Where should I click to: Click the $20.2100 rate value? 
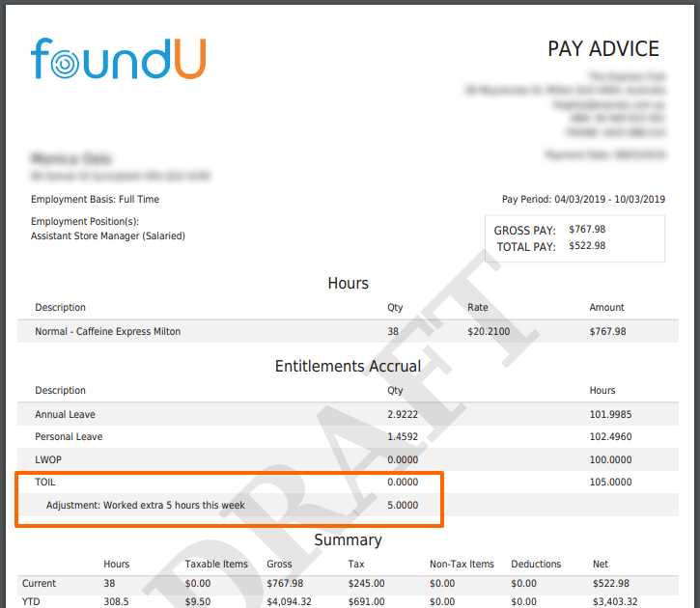(489, 332)
